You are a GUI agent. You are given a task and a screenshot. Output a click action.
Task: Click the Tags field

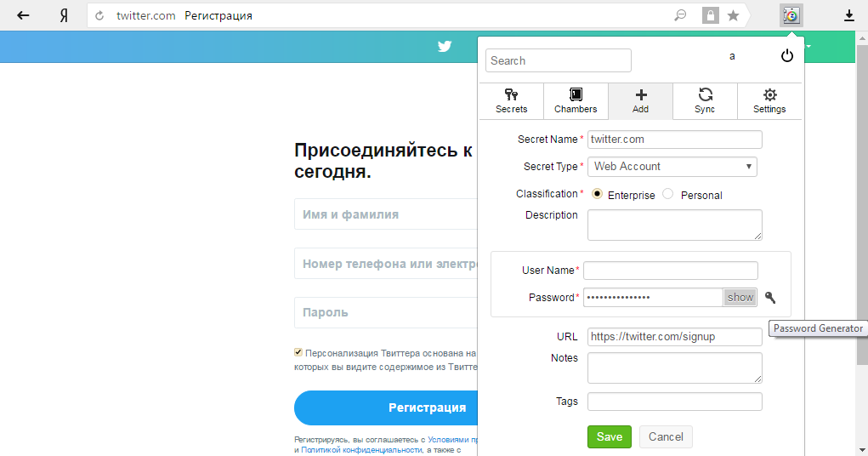674,402
